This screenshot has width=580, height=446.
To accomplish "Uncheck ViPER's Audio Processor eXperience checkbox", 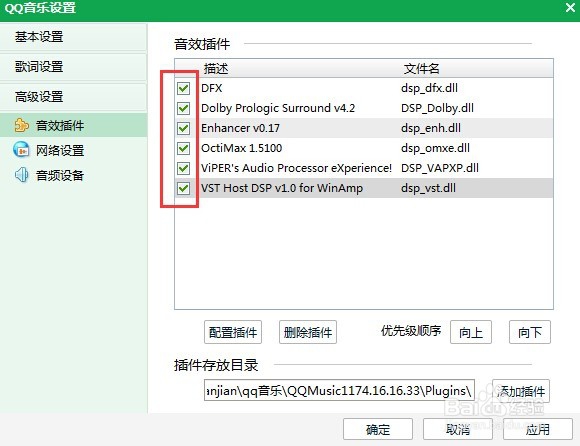I will click(183, 168).
